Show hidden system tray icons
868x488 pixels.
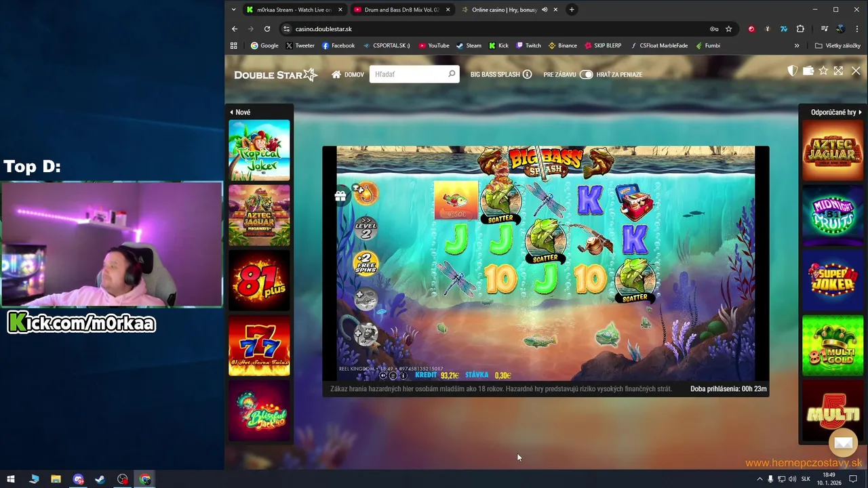point(759,479)
